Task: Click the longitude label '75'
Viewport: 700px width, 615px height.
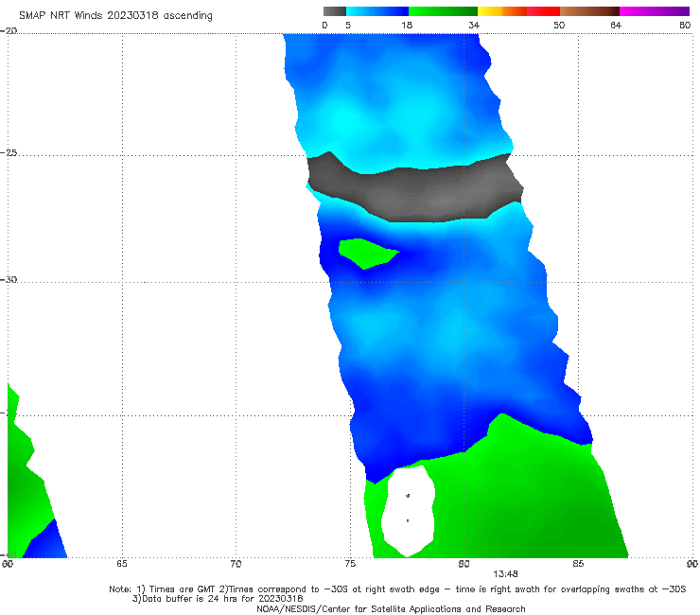Action: (350, 564)
